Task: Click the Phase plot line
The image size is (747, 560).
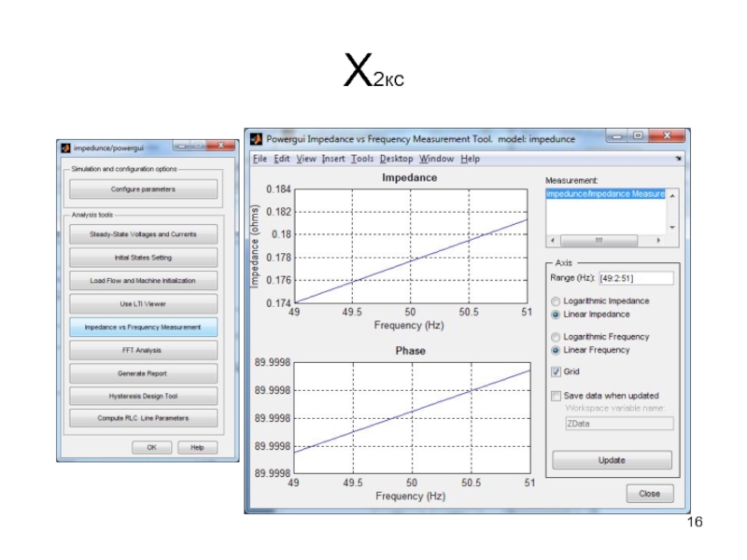Action: (412, 412)
